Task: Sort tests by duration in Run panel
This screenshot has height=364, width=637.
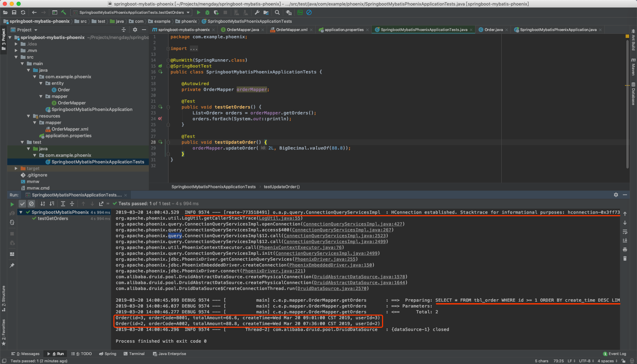Action: [x=52, y=204]
